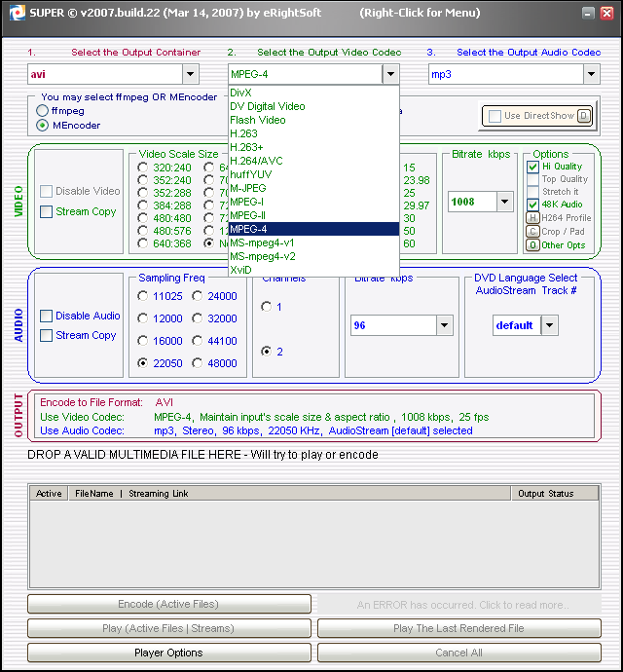
Task: Choose MPEG-II codec
Action: (313, 215)
